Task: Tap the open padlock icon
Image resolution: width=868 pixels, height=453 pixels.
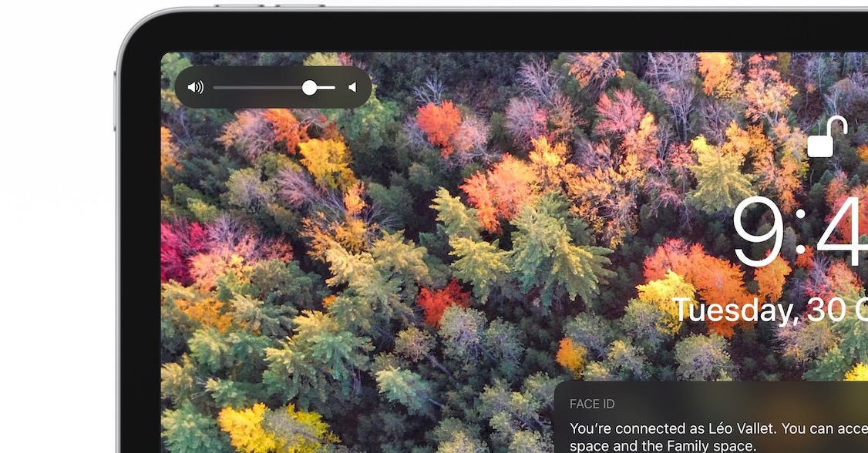Action: tap(826, 137)
